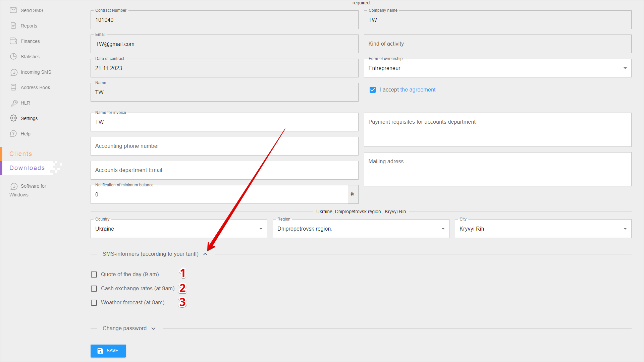Screen dimensions: 644x362
Task: Enable Quote of the day checkbox
Action: click(94, 275)
